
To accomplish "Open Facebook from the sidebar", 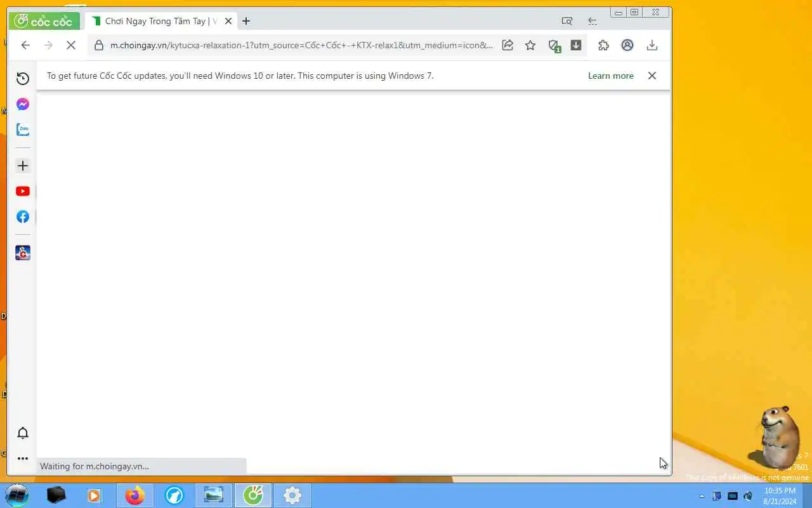I will pos(23,217).
